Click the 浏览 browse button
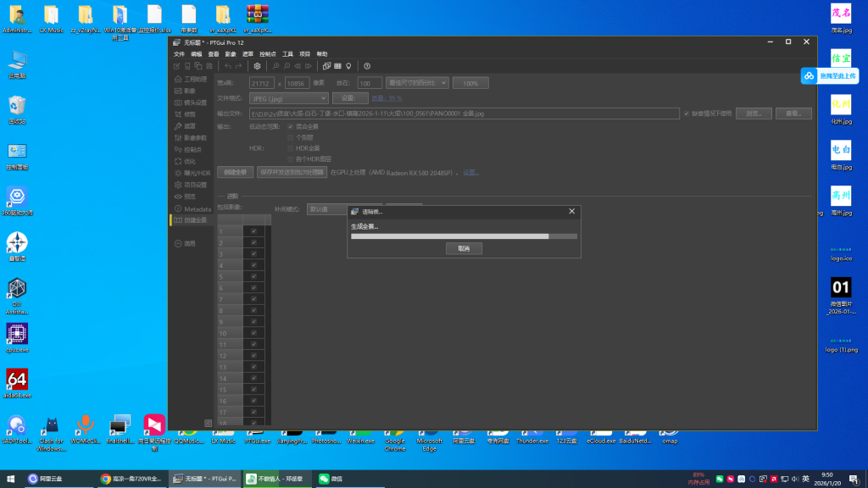The width and height of the screenshot is (868, 488). pos(753,113)
